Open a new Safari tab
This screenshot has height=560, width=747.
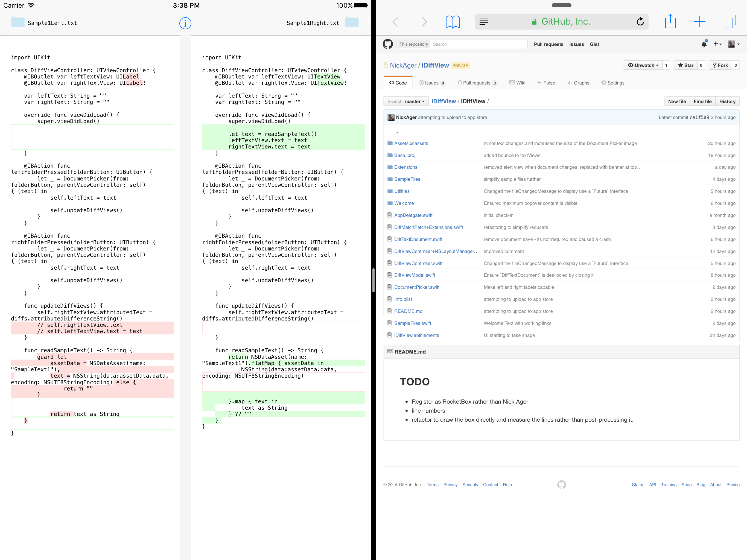(x=700, y=22)
